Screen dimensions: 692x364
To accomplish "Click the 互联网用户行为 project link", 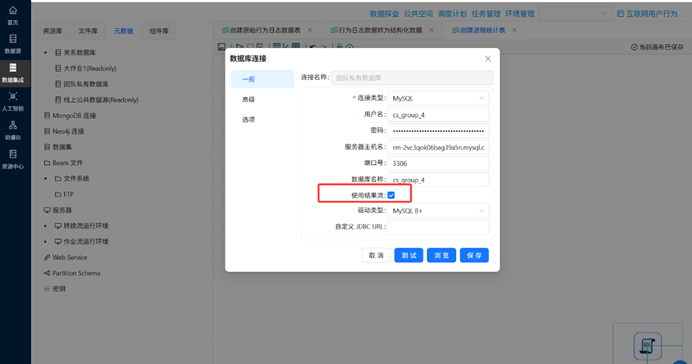I will (654, 14).
